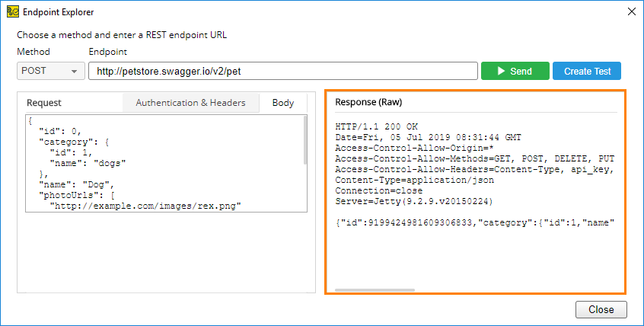Click the window X close icon

click(632, 12)
